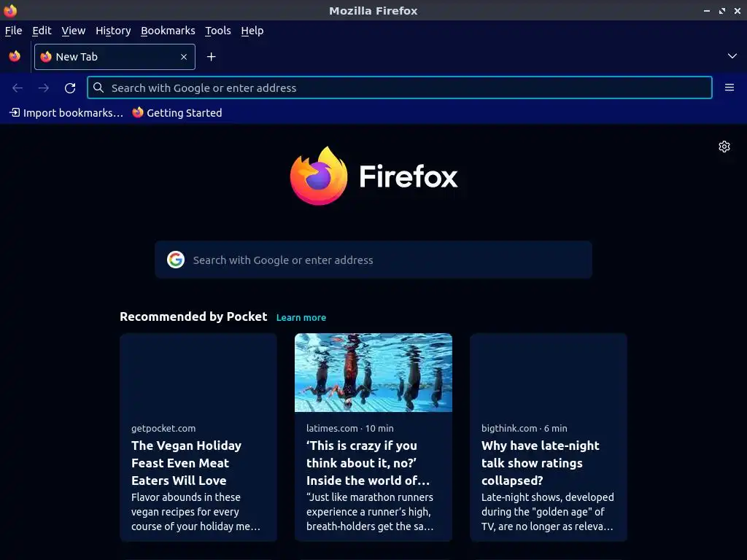Screen dimensions: 747x560
Task: Close the Mozilla Firefox window
Action: click(x=738, y=10)
